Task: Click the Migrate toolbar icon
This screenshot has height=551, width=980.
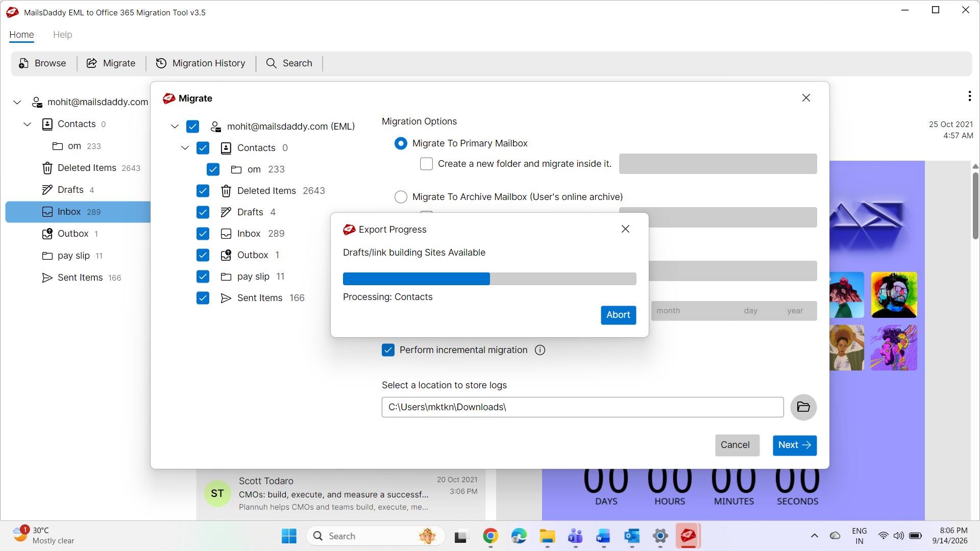Action: pos(92,63)
